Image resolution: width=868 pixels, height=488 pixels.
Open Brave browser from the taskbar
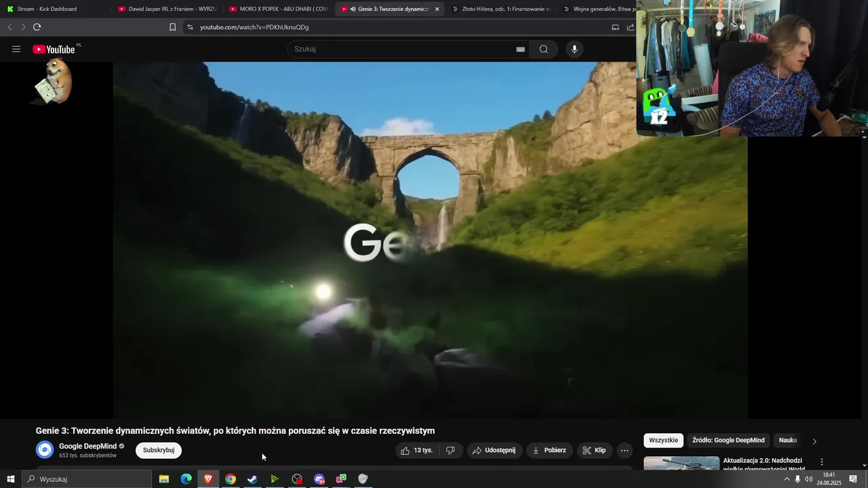tap(208, 479)
